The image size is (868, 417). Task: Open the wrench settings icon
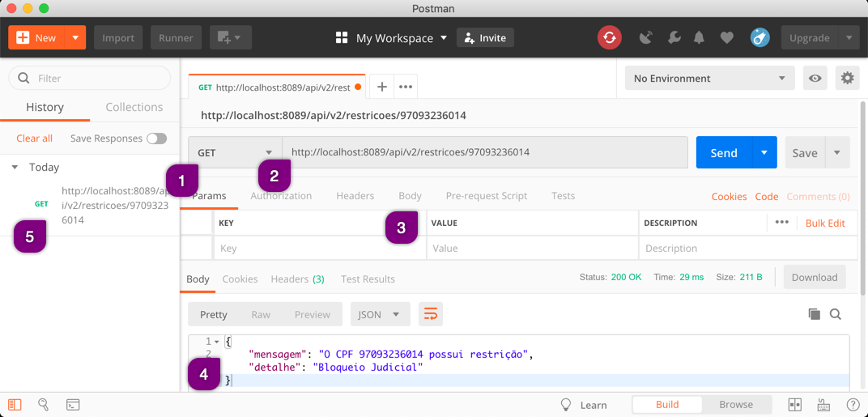coord(674,38)
